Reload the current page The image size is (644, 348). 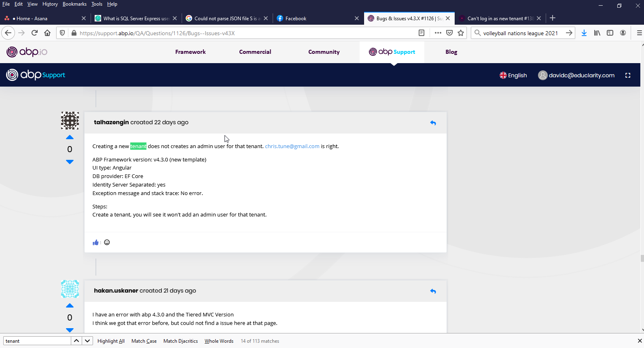coord(34,33)
